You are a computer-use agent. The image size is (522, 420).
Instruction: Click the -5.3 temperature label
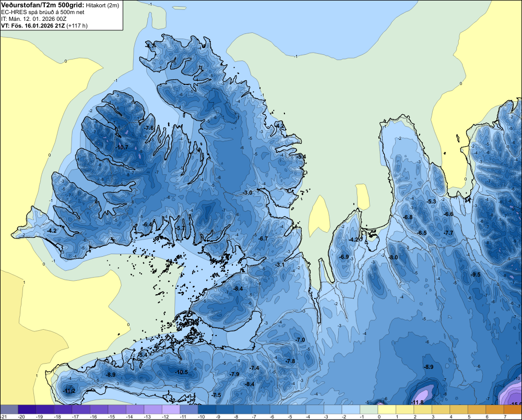(x=432, y=201)
